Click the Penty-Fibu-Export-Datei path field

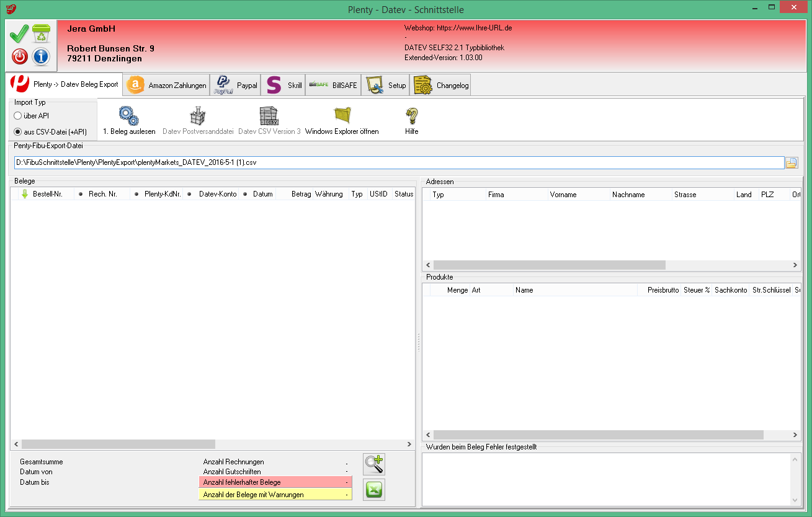(398, 163)
